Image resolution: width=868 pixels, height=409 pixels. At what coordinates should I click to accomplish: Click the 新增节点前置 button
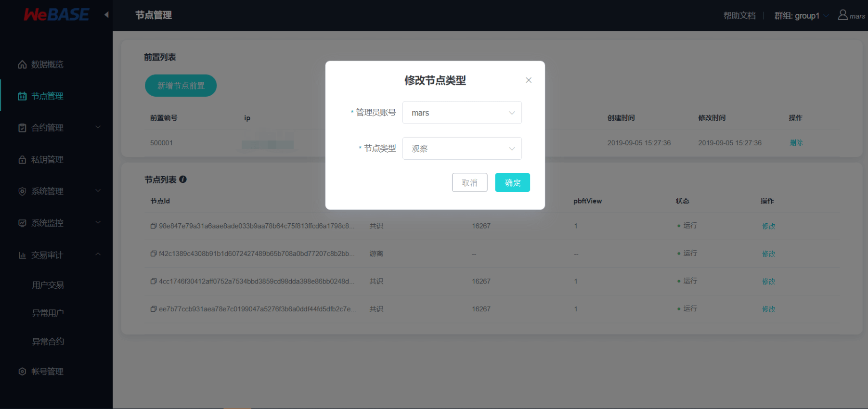point(181,86)
